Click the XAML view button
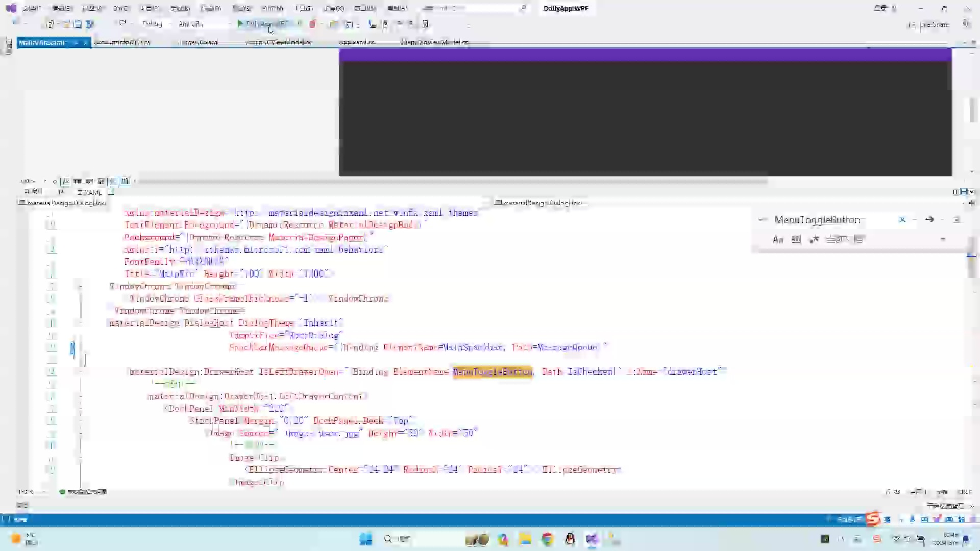This screenshot has width=980, height=551. (x=90, y=193)
